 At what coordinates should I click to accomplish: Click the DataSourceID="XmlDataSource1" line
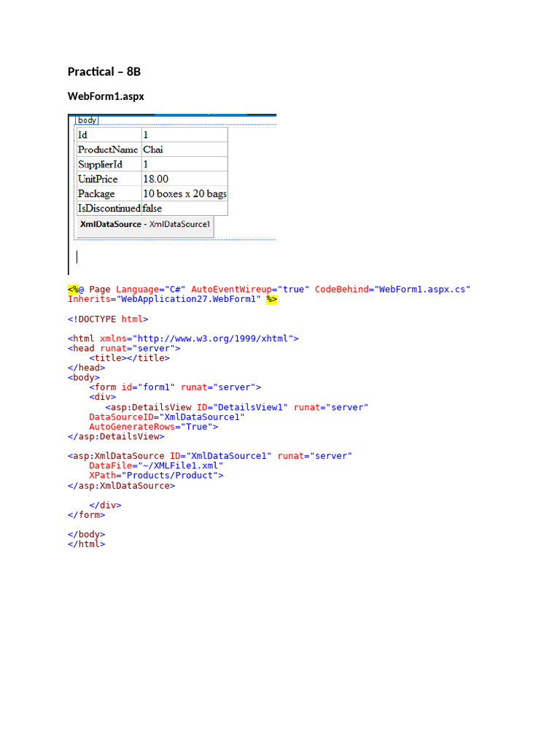[x=167, y=417]
